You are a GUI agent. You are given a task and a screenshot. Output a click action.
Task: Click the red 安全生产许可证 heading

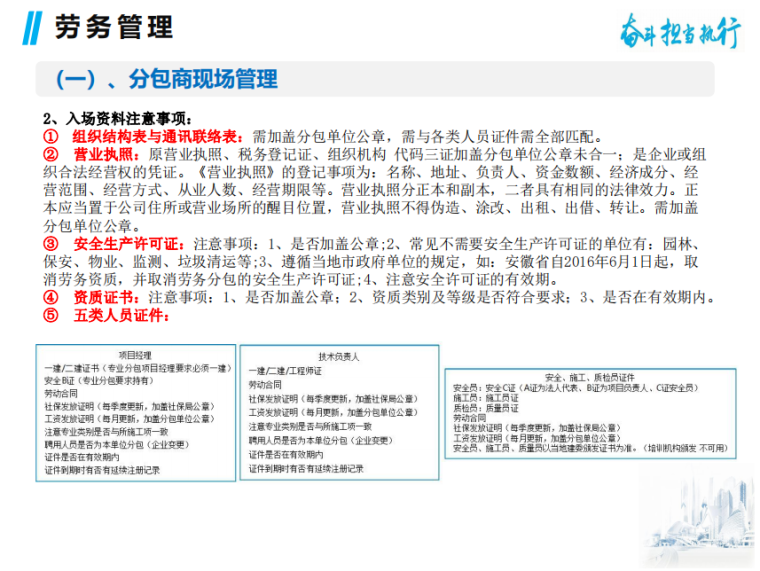[x=128, y=244]
